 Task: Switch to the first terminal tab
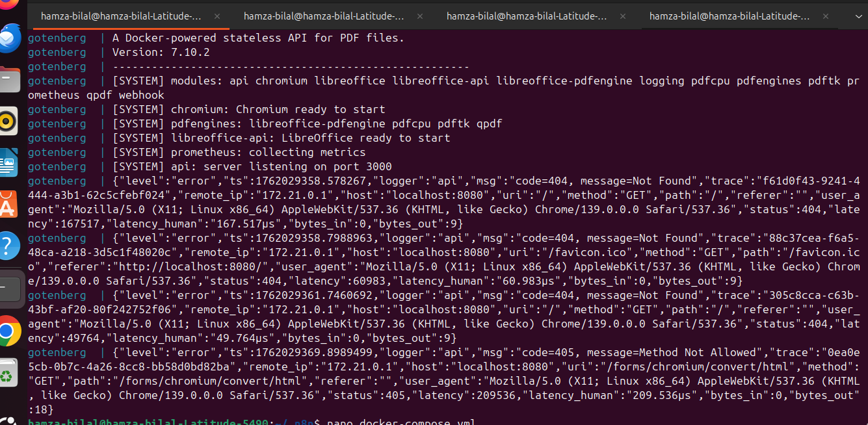(121, 16)
